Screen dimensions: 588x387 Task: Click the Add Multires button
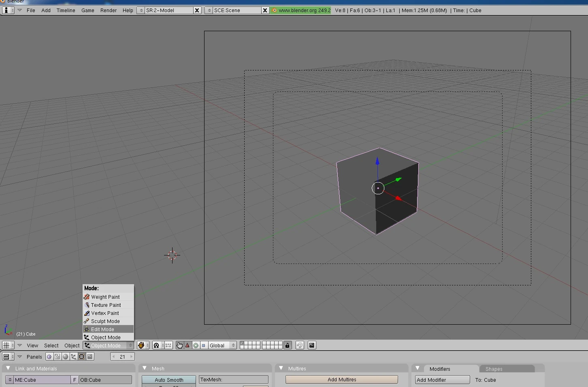[341, 380]
